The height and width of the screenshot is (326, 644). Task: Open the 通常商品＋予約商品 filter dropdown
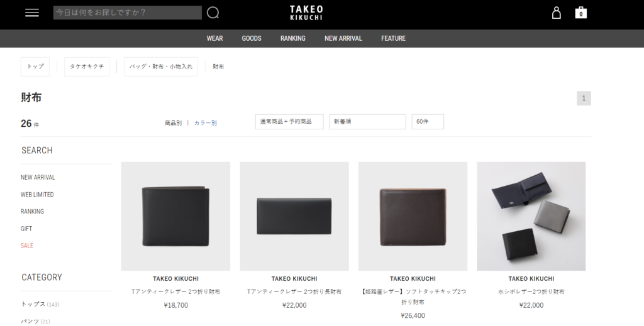pos(289,122)
